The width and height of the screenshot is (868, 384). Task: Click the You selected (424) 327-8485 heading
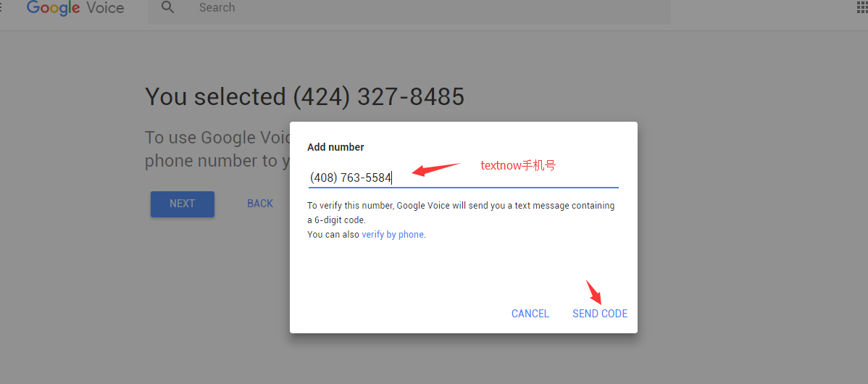[304, 97]
